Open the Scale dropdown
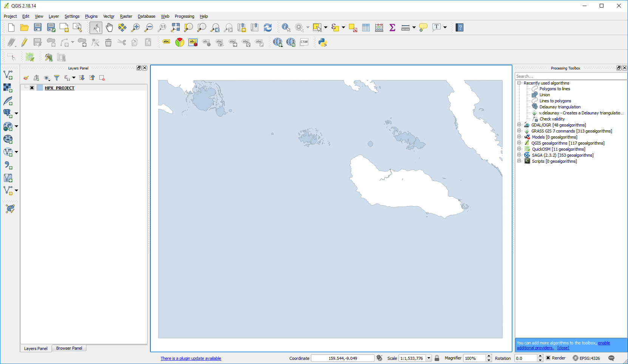Screen dimensions: 628x364 click(429, 358)
